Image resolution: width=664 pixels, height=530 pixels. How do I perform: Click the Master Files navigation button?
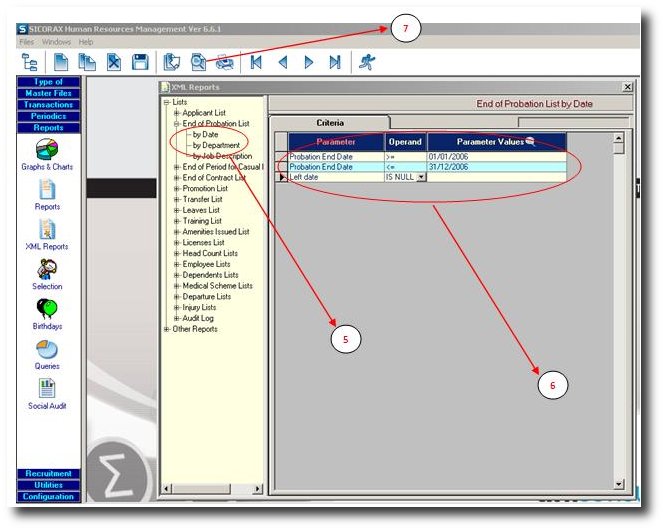coord(48,93)
